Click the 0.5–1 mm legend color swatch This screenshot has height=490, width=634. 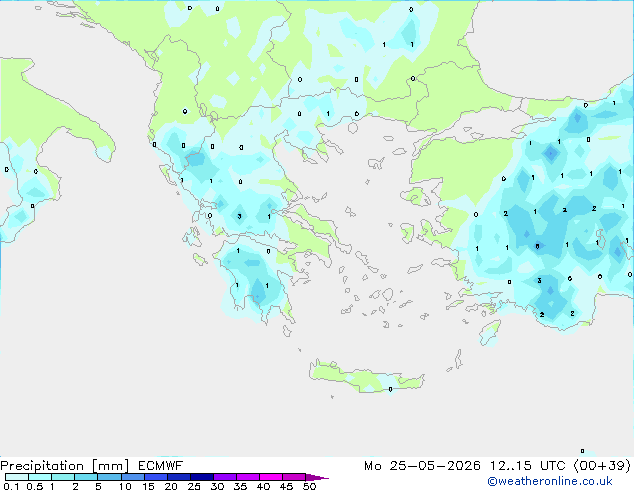coord(40,477)
